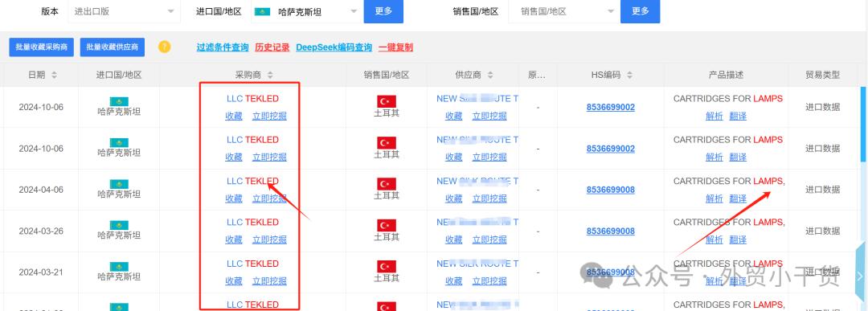Click 贸易类型 column header

[823, 75]
